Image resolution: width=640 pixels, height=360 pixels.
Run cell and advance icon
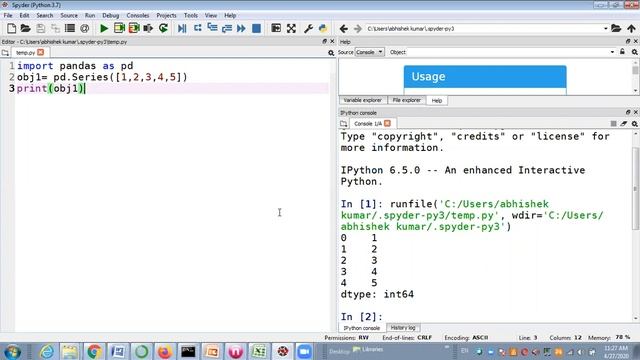click(134, 28)
